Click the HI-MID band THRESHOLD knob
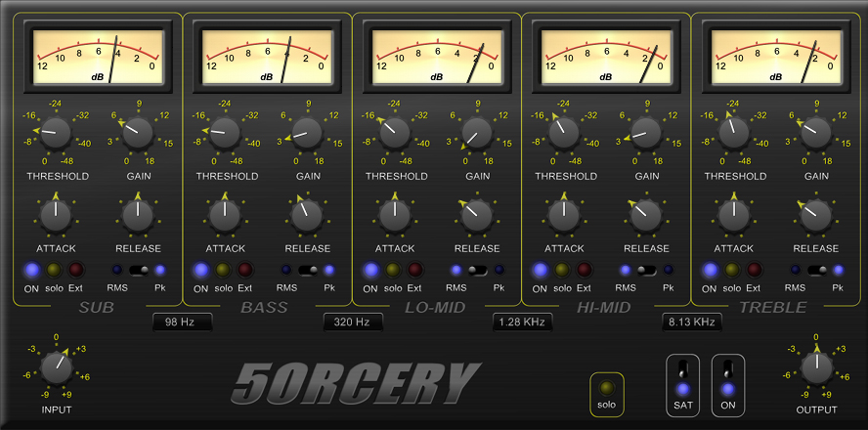 click(x=564, y=133)
